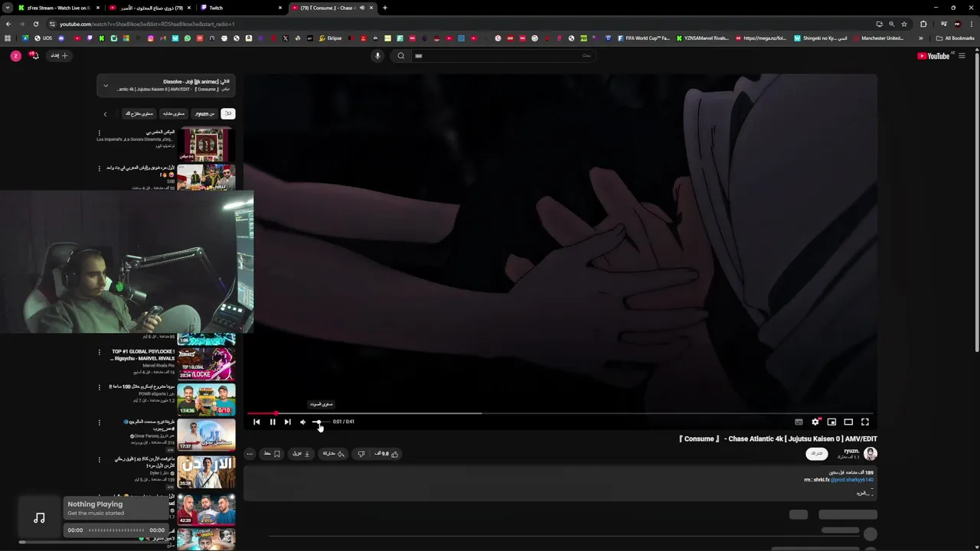The height and width of the screenshot is (551, 980).
Task: Adjust the player volume slider
Action: click(x=320, y=422)
